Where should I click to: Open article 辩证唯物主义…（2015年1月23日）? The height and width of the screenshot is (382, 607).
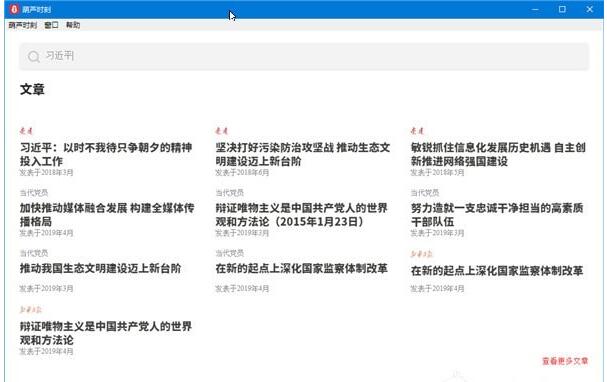pos(302,215)
